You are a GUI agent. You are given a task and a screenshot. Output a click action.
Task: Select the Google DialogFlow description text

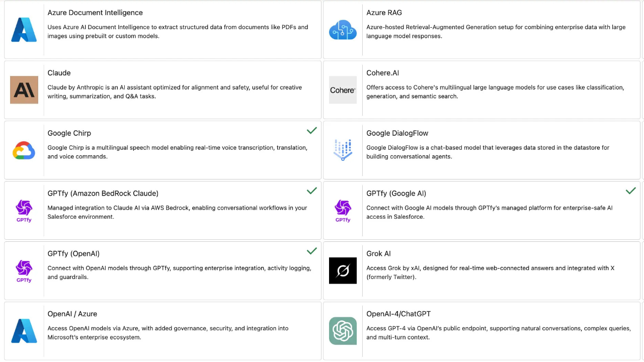click(487, 152)
